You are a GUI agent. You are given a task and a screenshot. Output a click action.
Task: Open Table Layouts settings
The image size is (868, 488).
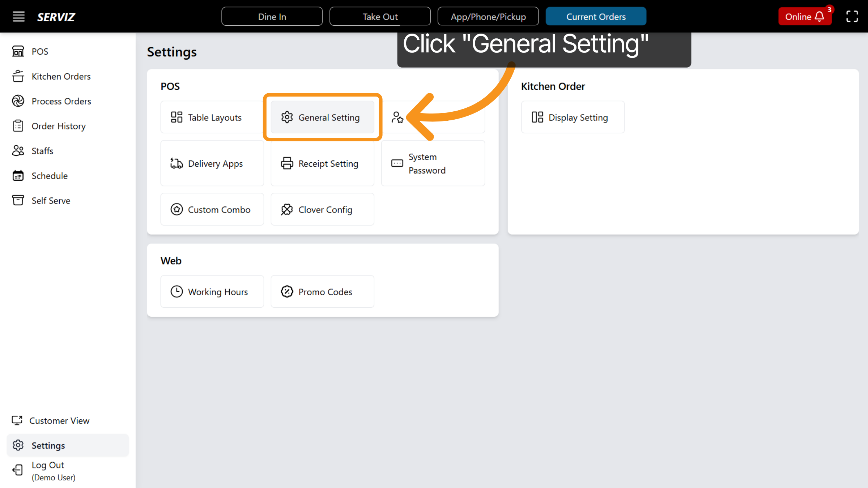point(212,117)
